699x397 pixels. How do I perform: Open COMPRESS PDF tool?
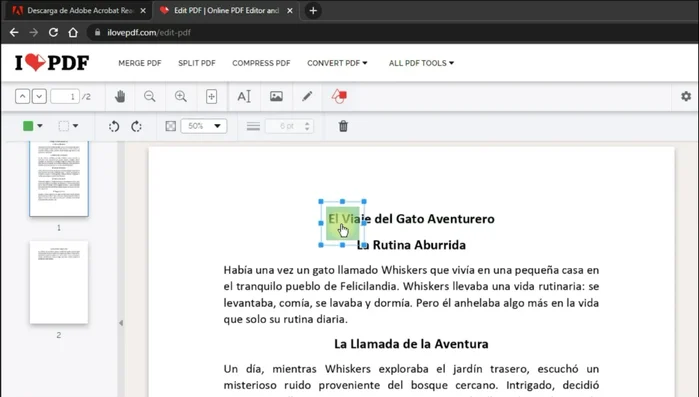pos(261,63)
